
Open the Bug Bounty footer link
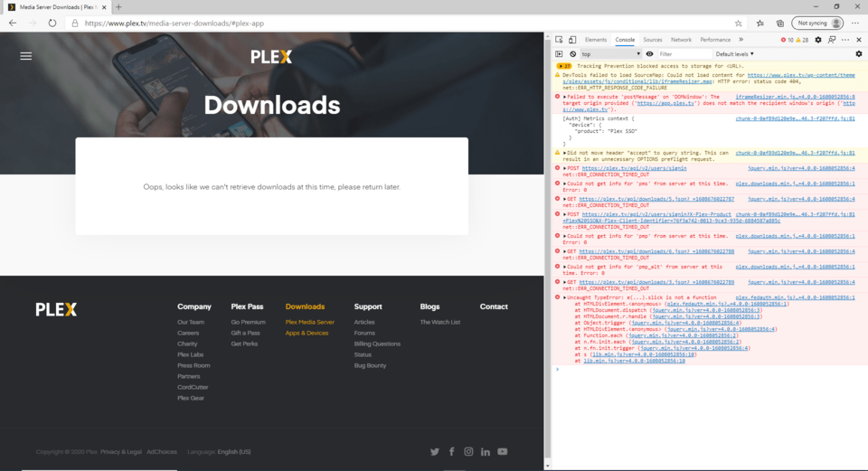click(x=370, y=366)
